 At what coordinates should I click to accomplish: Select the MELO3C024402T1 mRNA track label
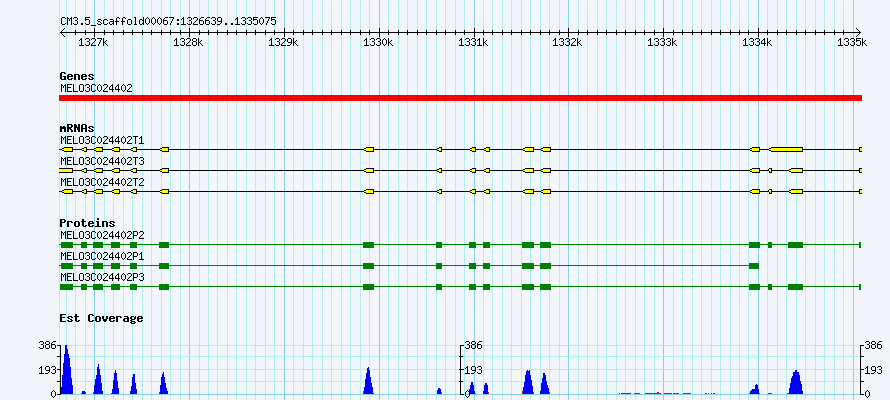[102, 140]
